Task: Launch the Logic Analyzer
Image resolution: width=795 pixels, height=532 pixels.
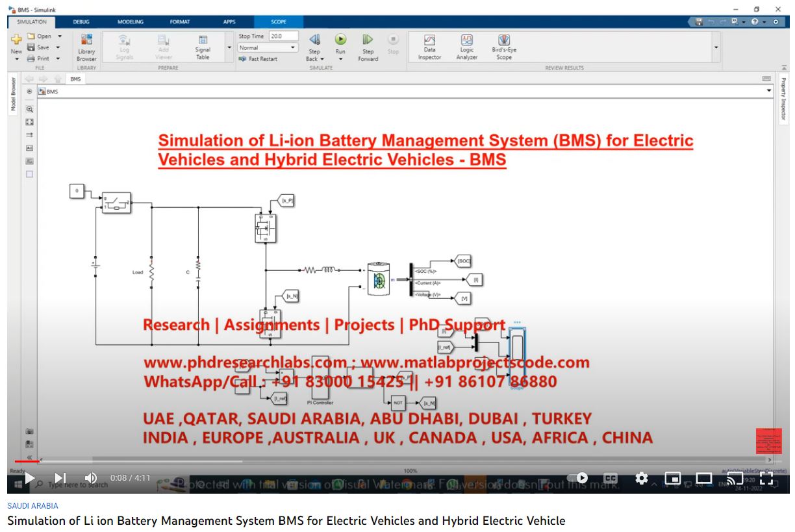Action: [467, 47]
